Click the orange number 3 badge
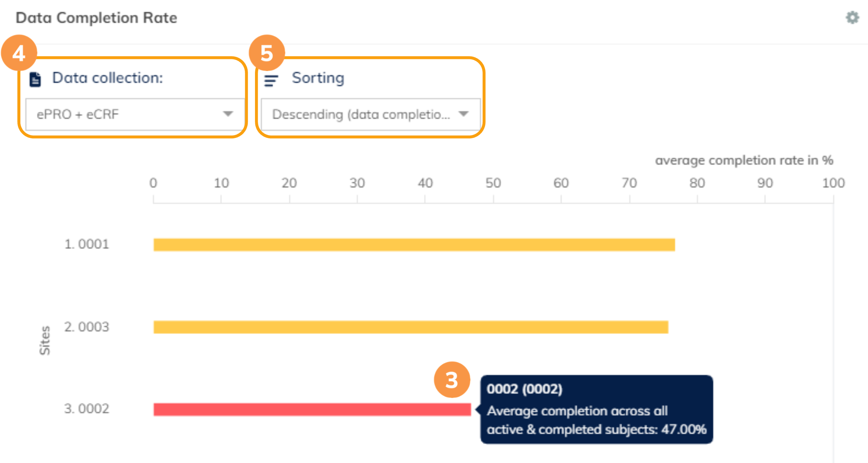 coord(452,380)
